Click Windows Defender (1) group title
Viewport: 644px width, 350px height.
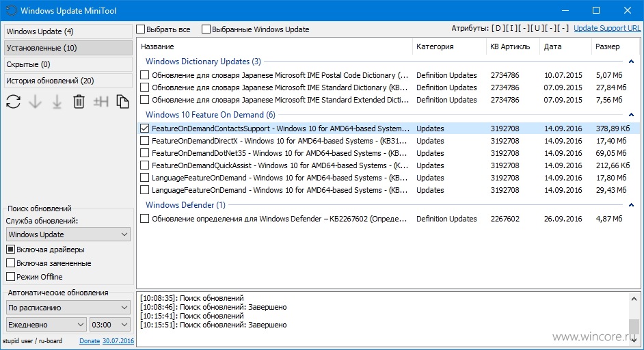click(186, 205)
